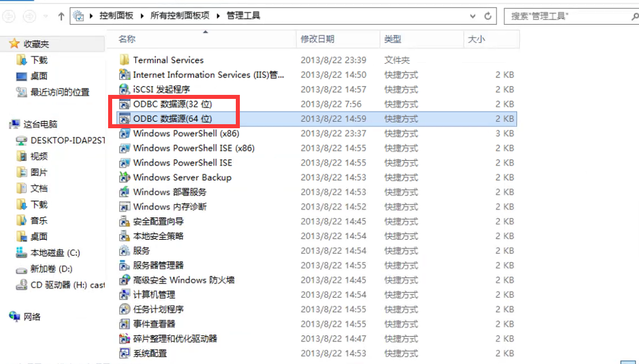The width and height of the screenshot is (639, 364).
Task: Click the 安全配置向导 icon
Action: coord(124,221)
